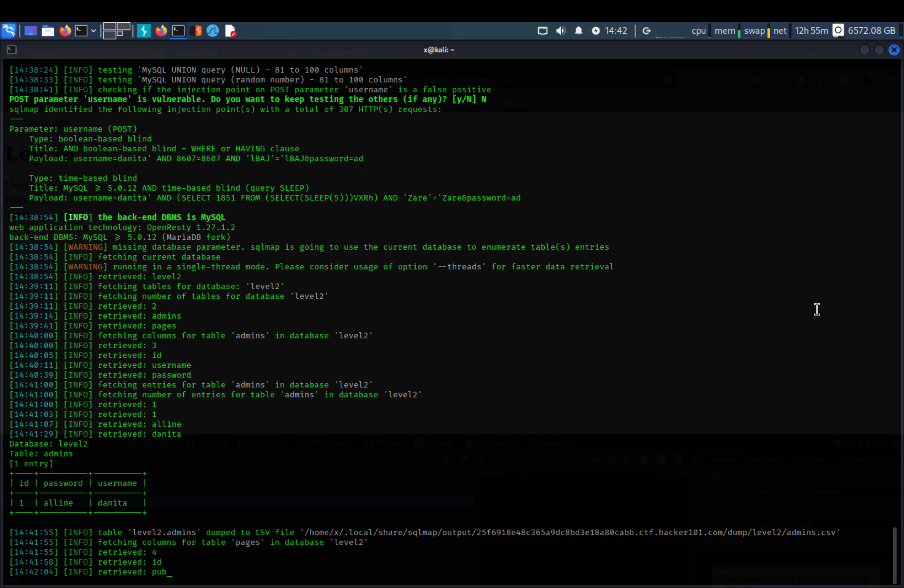The height and width of the screenshot is (588, 904).
Task: Click the 'Type: boolean-based blind' line
Action: (90, 139)
